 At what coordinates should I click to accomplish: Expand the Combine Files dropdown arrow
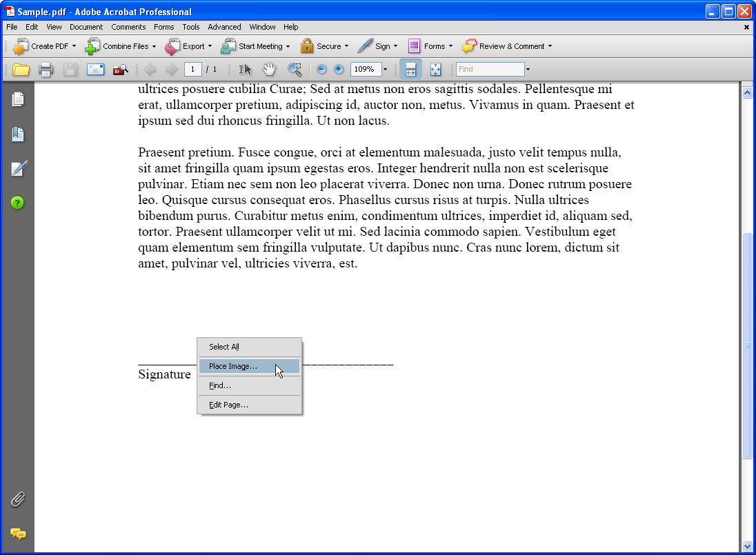click(x=155, y=46)
